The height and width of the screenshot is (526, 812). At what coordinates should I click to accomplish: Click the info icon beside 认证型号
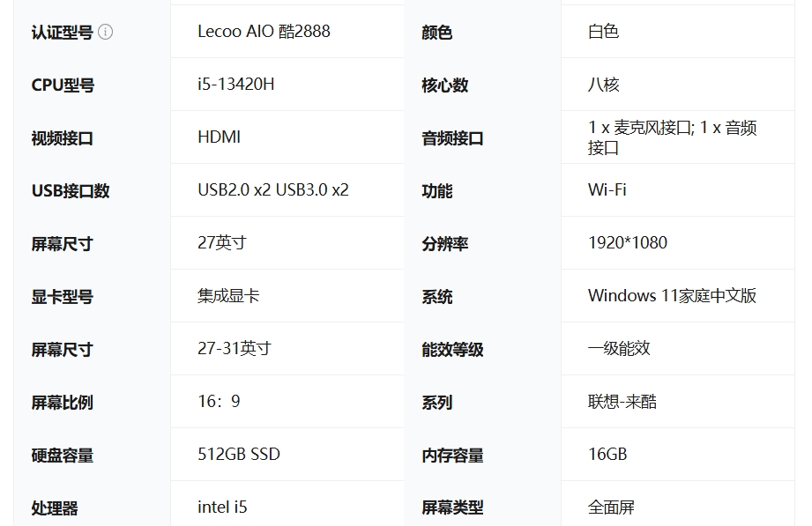click(106, 32)
